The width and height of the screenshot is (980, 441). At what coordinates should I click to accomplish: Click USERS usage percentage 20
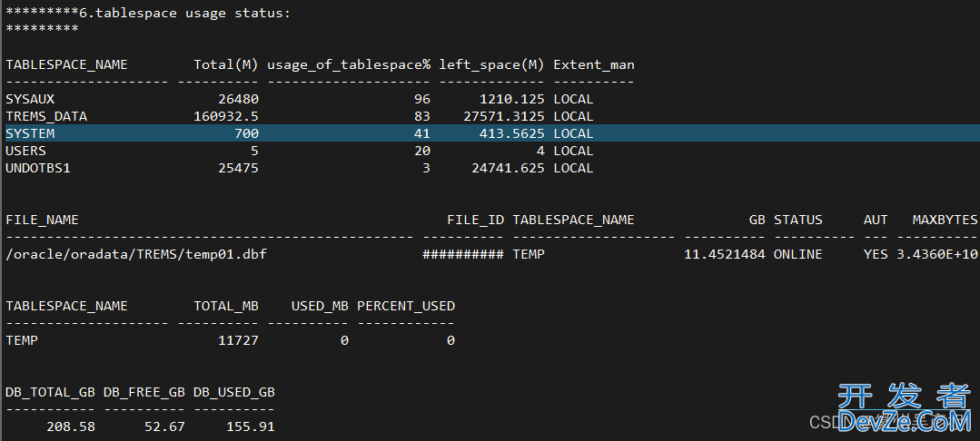pyautogui.click(x=422, y=151)
